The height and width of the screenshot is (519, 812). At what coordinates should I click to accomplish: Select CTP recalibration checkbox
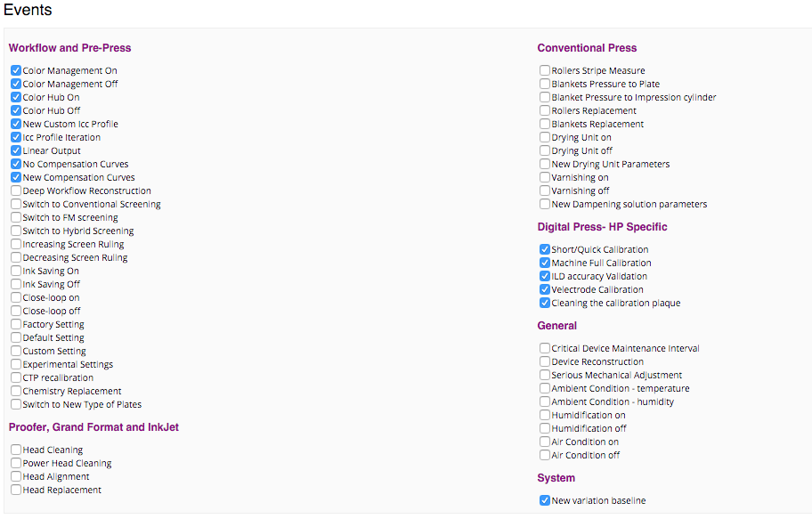click(x=16, y=377)
